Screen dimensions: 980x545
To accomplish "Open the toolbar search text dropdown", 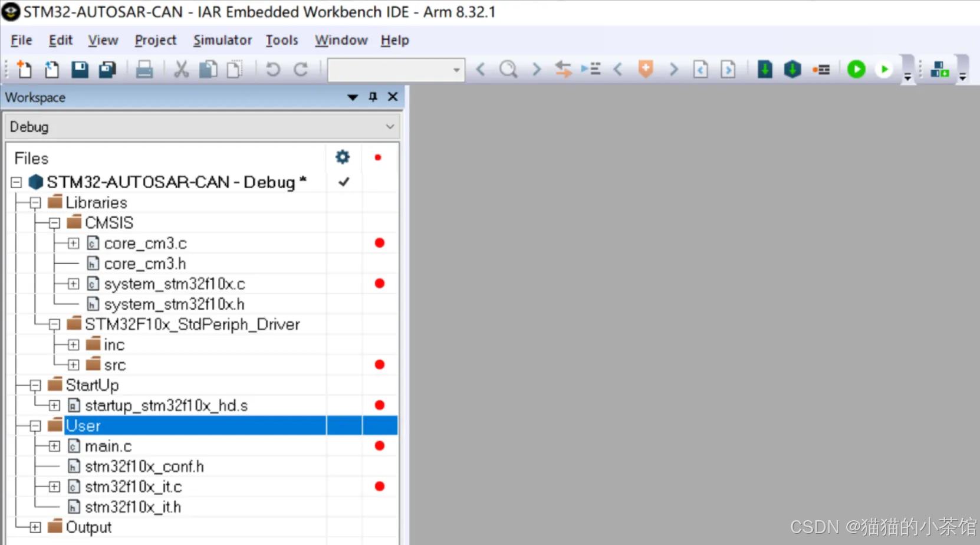I will coord(456,70).
